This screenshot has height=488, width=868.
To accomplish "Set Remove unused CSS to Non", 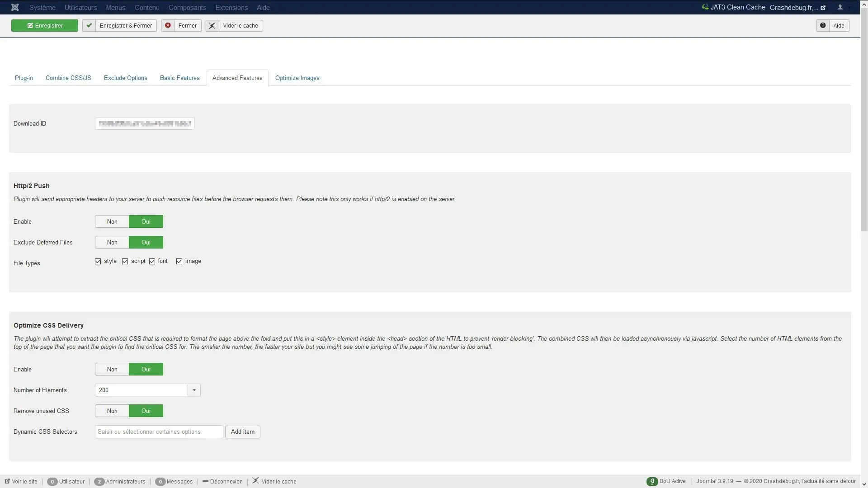I will [112, 411].
